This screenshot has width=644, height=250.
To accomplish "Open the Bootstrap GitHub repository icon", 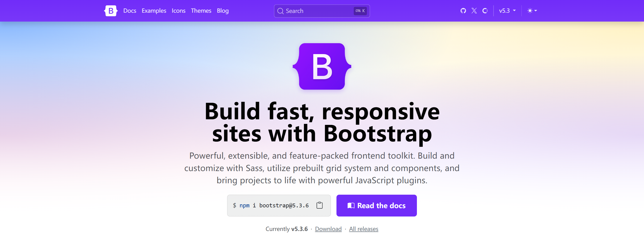I will click(x=463, y=11).
